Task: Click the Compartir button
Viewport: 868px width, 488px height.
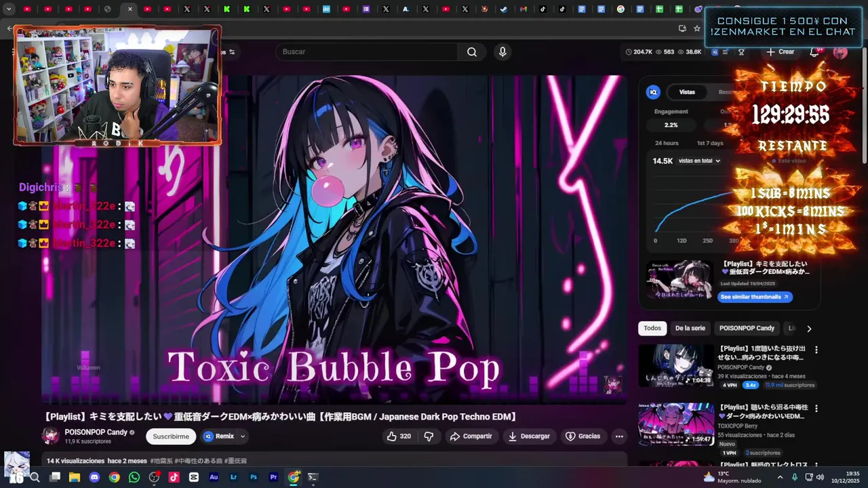Action: click(471, 436)
